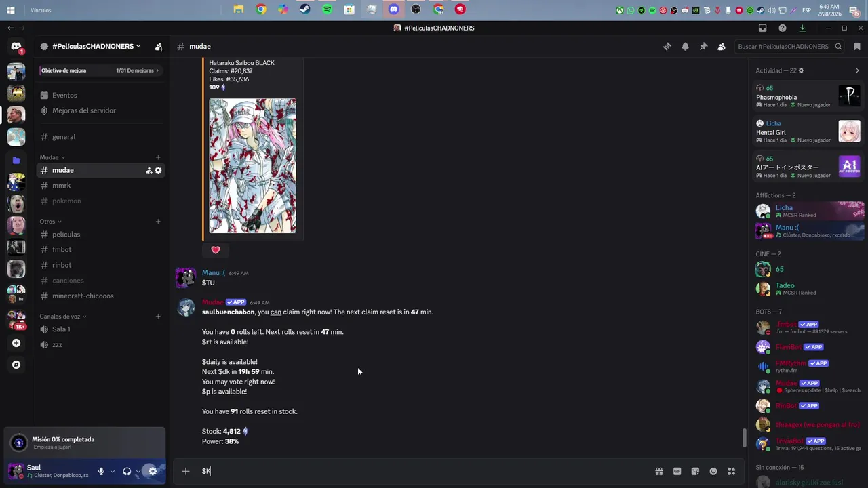
Task: Open the emoji picker icon
Action: (x=713, y=471)
